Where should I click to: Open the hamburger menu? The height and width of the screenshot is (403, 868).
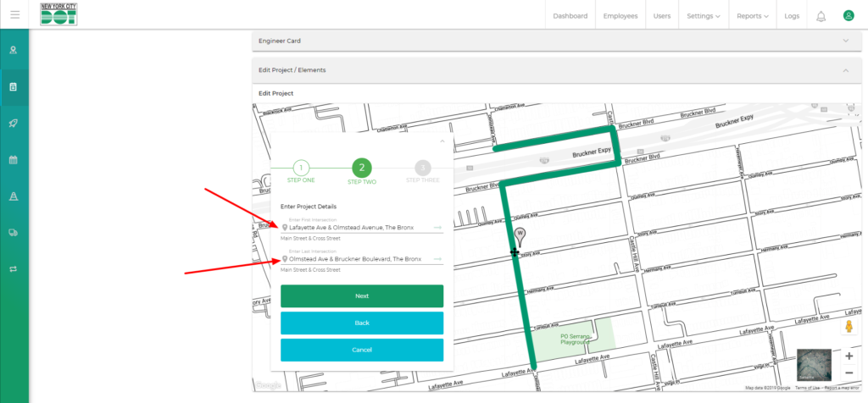tap(14, 14)
